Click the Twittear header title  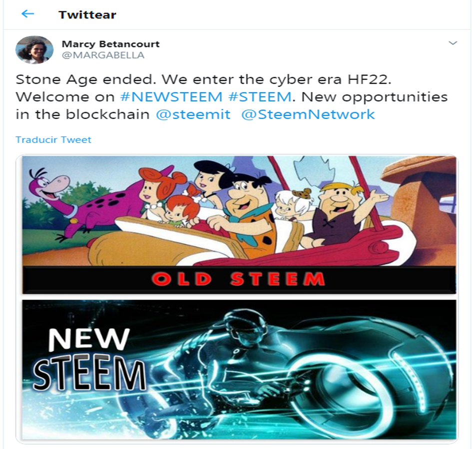coord(87,14)
